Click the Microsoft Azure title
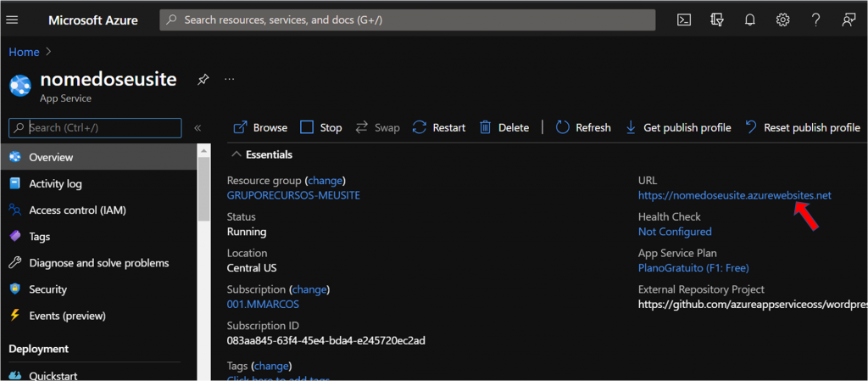Viewport: 868px width, 381px height. point(93,20)
